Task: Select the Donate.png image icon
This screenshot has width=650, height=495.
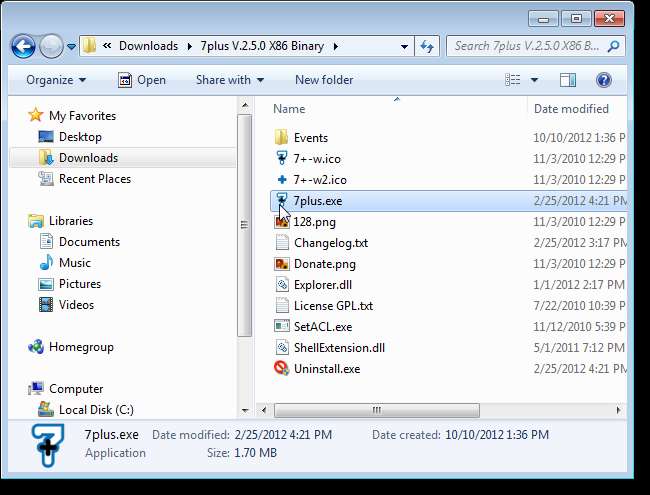Action: (281, 264)
